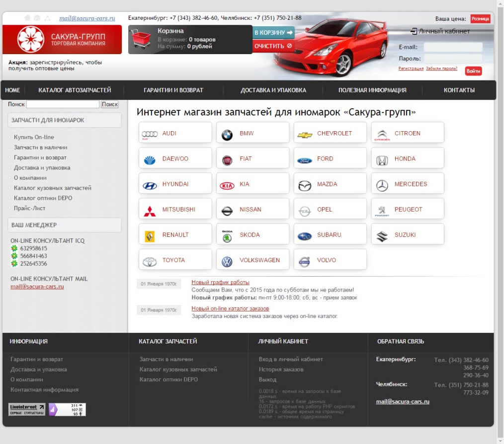Click the page vertical scrollbar
Image resolution: width=504 pixels, height=444 pixels.
pyautogui.click(x=500, y=222)
